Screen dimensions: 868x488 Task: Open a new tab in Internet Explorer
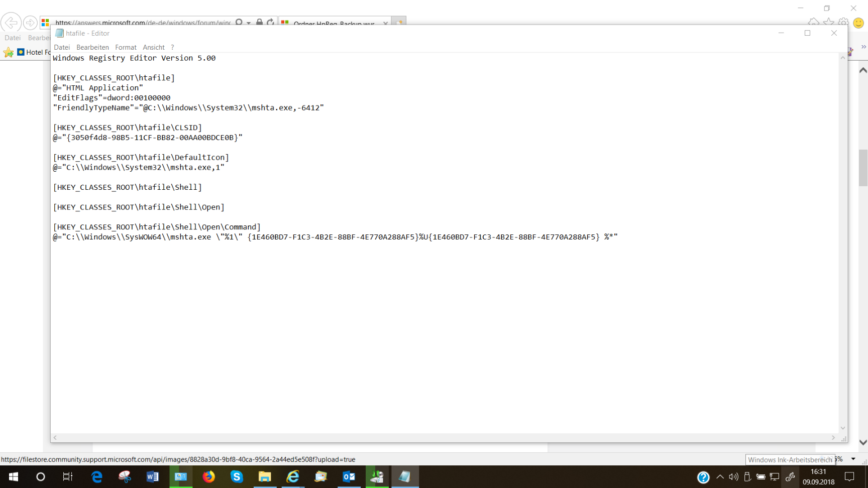pyautogui.click(x=399, y=22)
